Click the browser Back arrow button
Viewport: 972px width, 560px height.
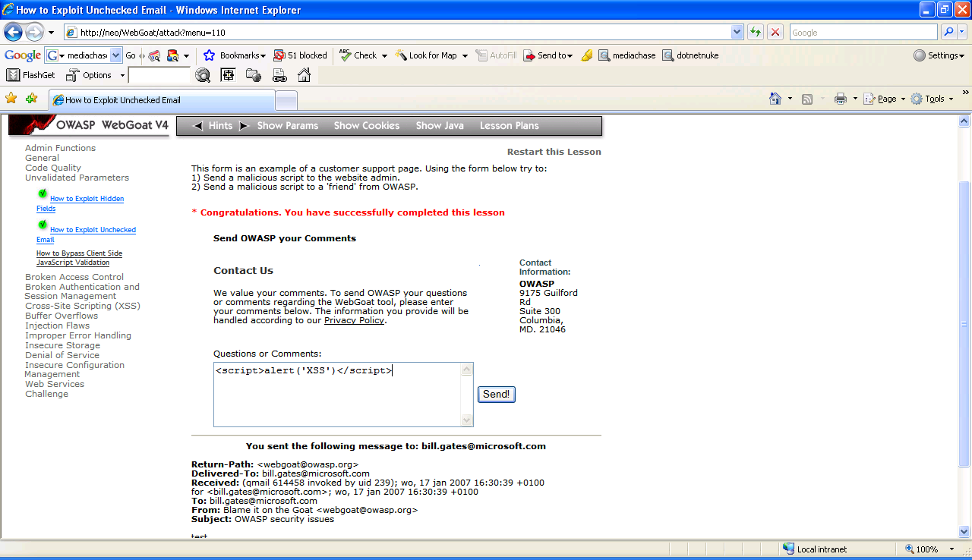coord(14,32)
